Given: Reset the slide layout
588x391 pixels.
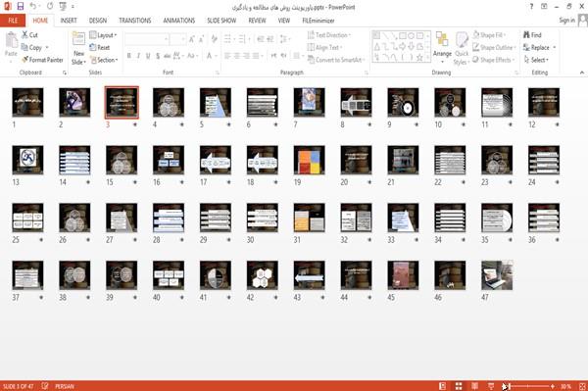Looking at the screenshot, I should pyautogui.click(x=100, y=48).
